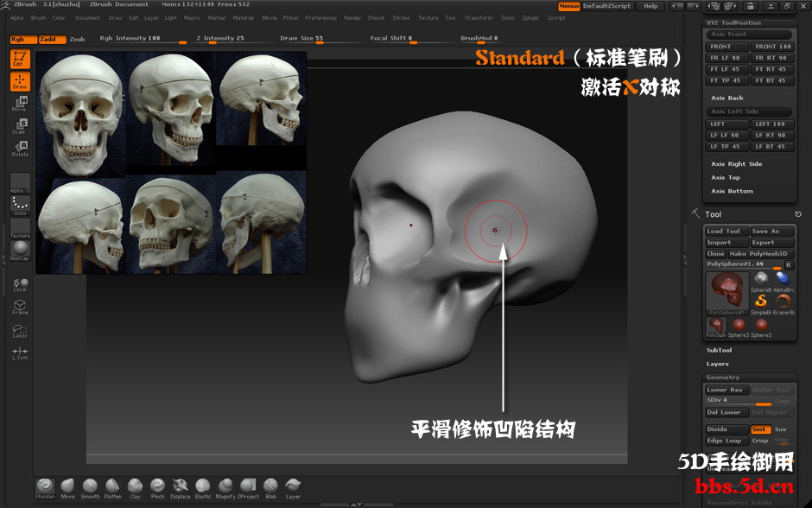Toggle L.Sym local symmetry

click(20, 353)
